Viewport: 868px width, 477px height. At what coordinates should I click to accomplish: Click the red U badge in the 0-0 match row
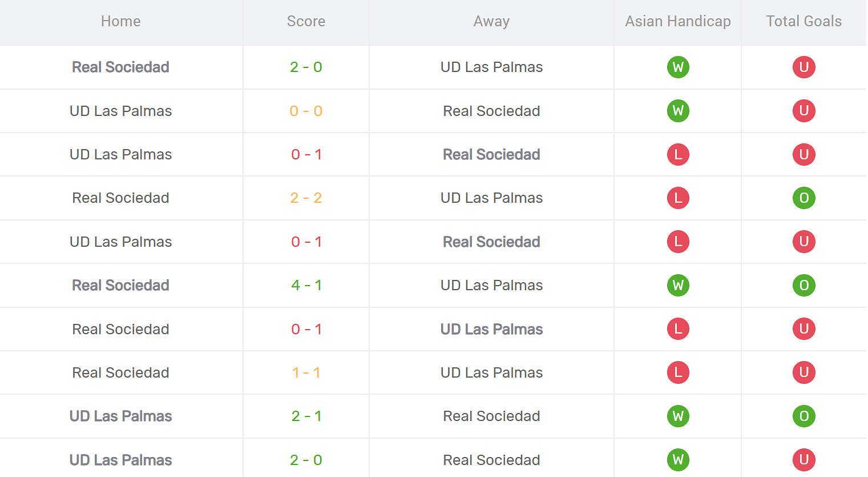[804, 111]
